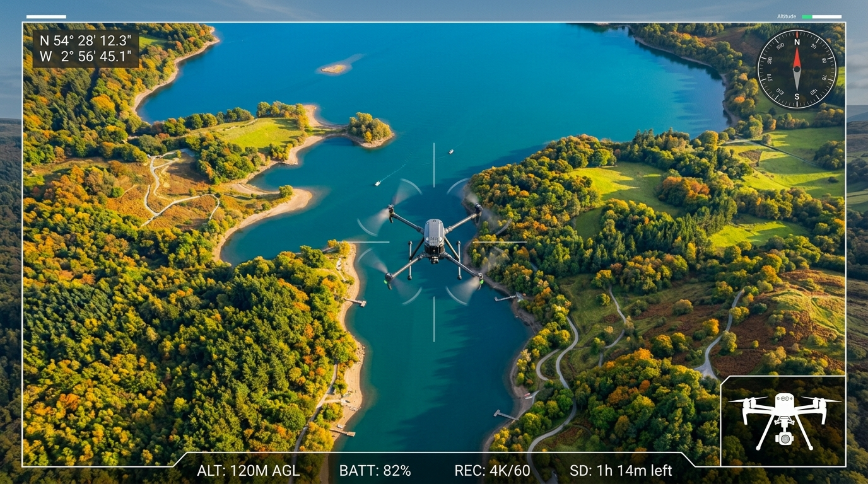Screen dimensions: 868x484
Task: Click the "Altitude" label beside the bar
Action: (787, 16)
